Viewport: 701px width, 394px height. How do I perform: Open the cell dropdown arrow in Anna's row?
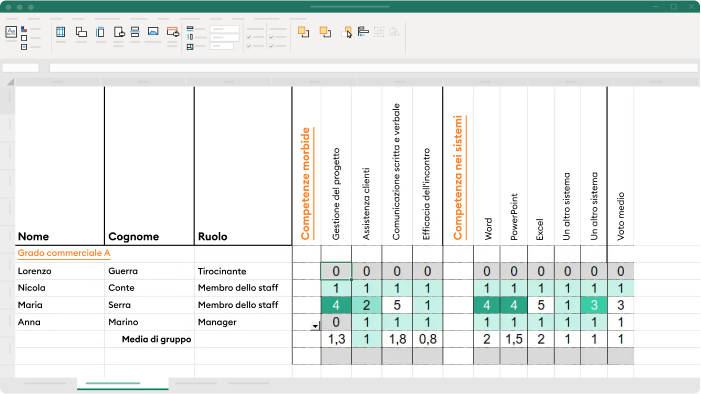coord(315,326)
